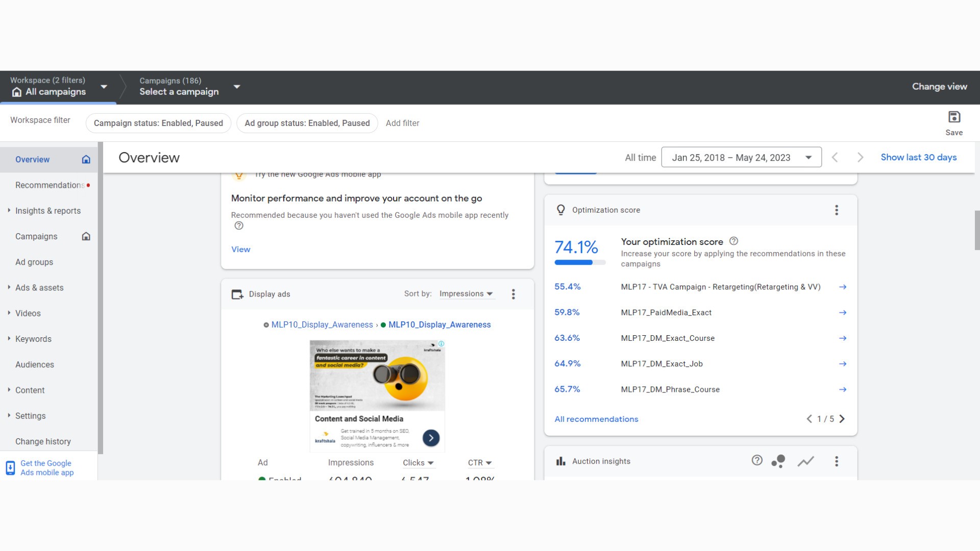Click Change view in the top bar

pos(939,87)
